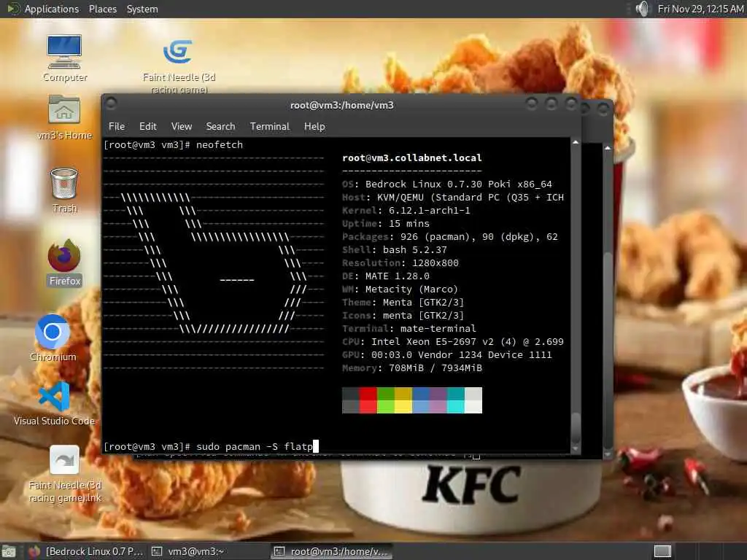Click the 'root@vm3.collabnet.local' heading text

pos(411,158)
